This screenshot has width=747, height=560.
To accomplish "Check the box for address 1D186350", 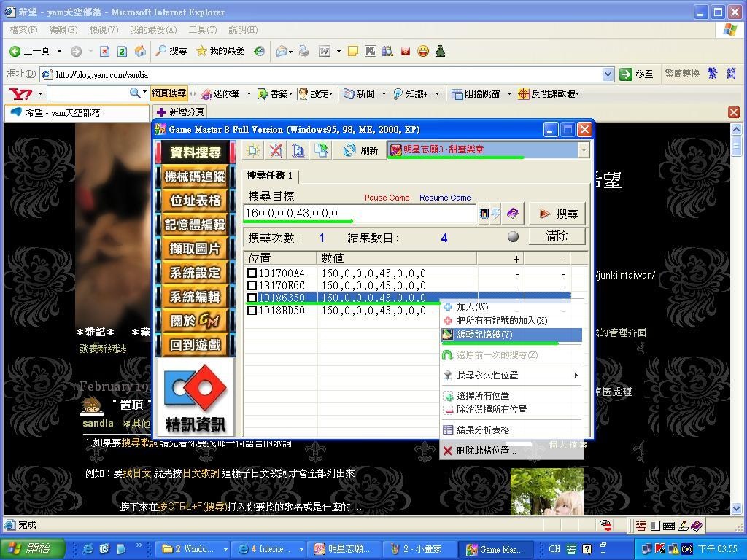I will pos(252,298).
